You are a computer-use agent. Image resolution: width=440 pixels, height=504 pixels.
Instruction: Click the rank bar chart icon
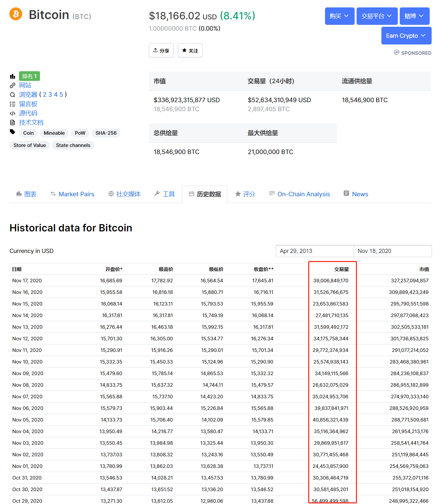(13, 76)
